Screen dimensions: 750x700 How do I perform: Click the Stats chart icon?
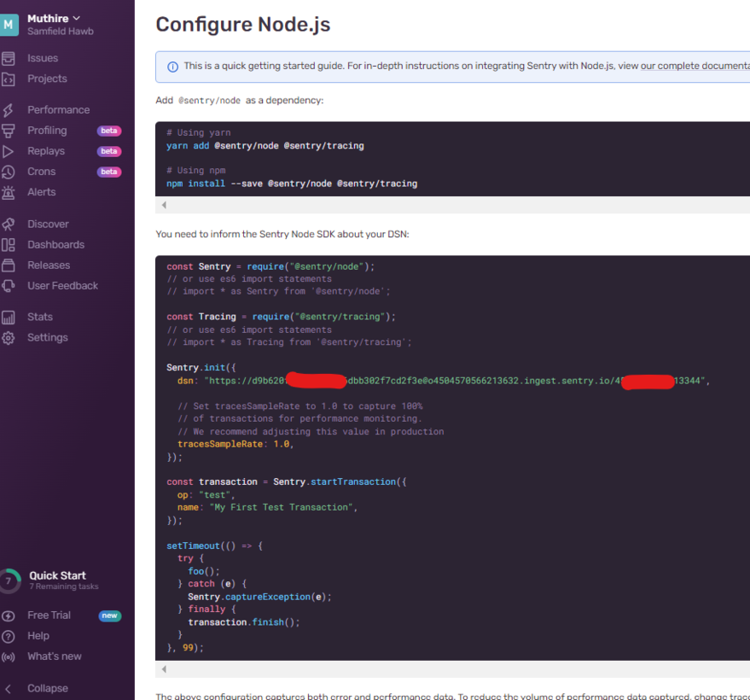[9, 318]
